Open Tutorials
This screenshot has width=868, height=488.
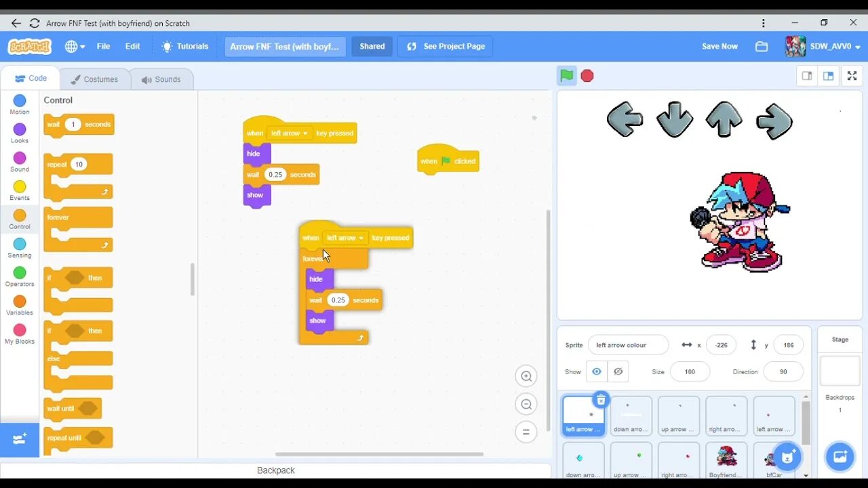185,46
